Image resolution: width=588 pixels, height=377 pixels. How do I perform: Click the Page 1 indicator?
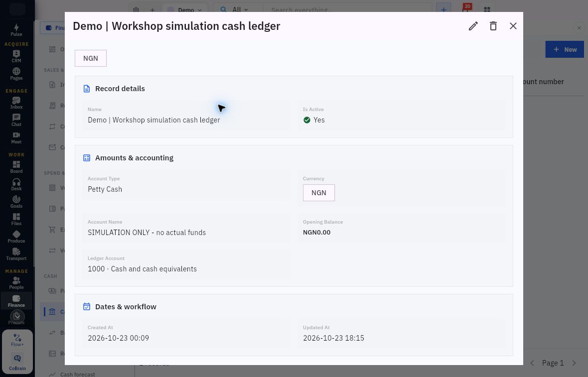point(553,363)
